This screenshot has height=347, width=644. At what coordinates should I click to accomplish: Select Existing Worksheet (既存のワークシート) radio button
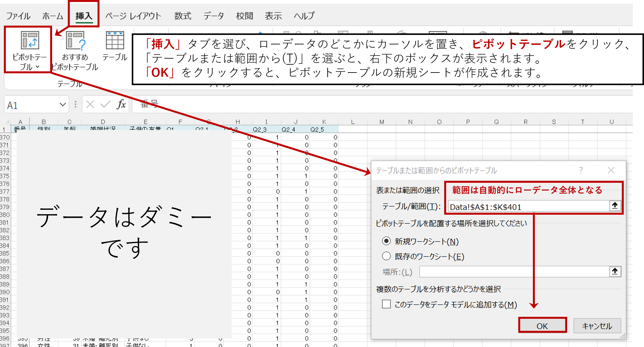click(386, 256)
